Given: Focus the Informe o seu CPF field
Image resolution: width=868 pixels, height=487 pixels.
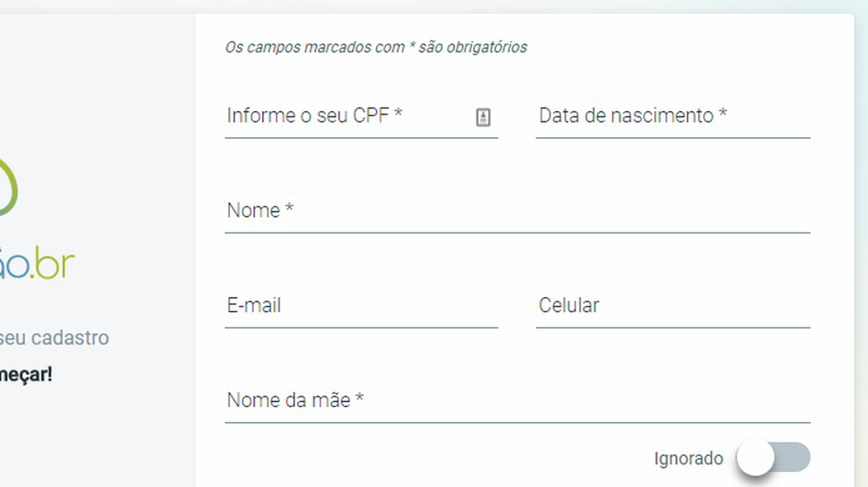Looking at the screenshot, I should point(347,116).
